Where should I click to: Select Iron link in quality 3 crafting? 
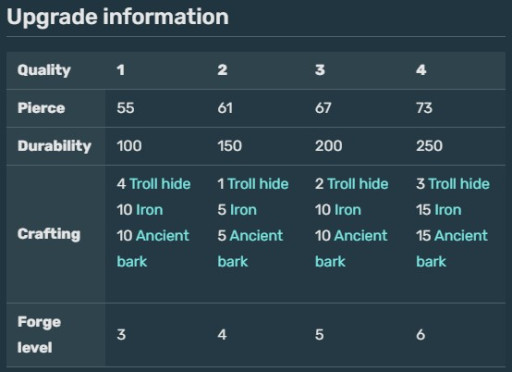(x=348, y=210)
